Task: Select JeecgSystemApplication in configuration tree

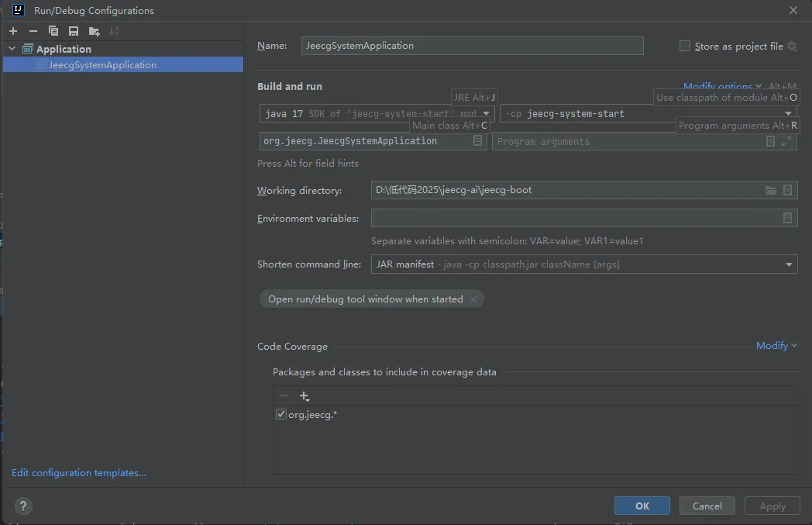Action: point(102,65)
